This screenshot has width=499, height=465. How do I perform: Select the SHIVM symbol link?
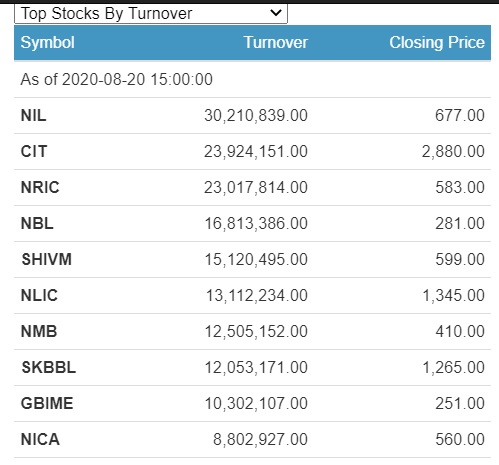[x=47, y=260]
